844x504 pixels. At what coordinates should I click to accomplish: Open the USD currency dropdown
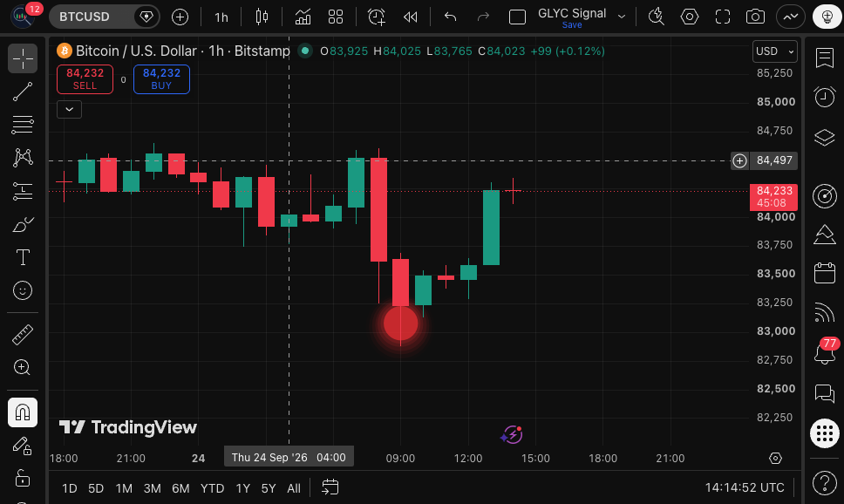pos(774,51)
